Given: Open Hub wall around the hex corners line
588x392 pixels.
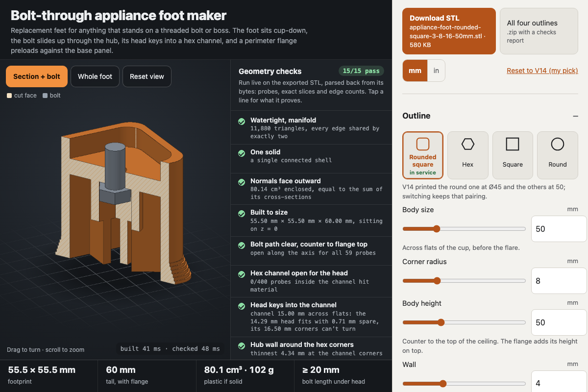Looking at the screenshot, I should click(311, 348).
